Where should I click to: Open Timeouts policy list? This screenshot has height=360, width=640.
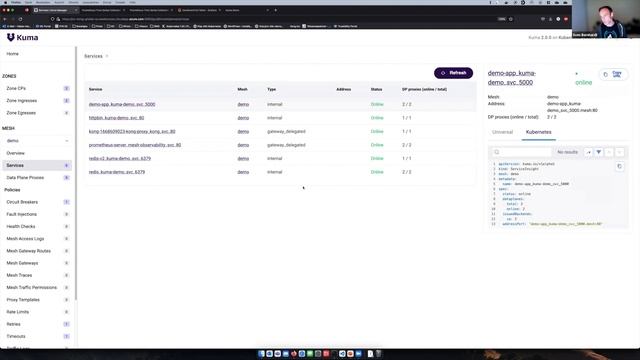(16, 337)
